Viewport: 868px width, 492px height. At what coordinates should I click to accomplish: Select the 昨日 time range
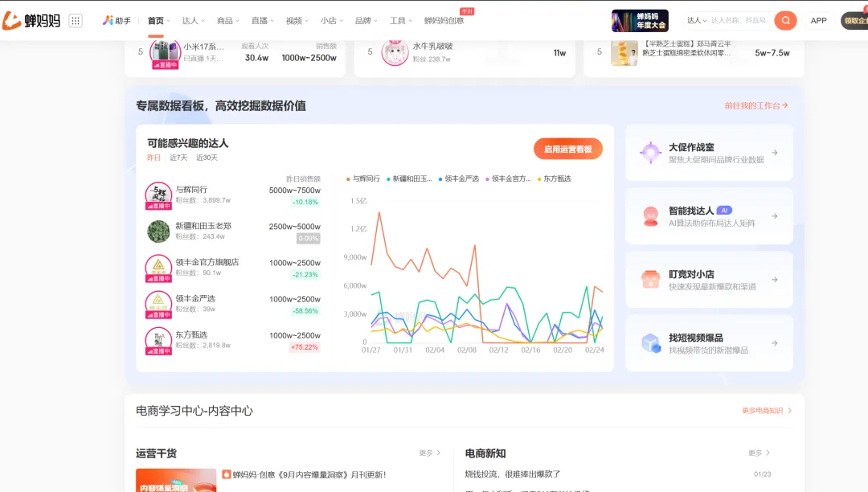click(x=154, y=158)
